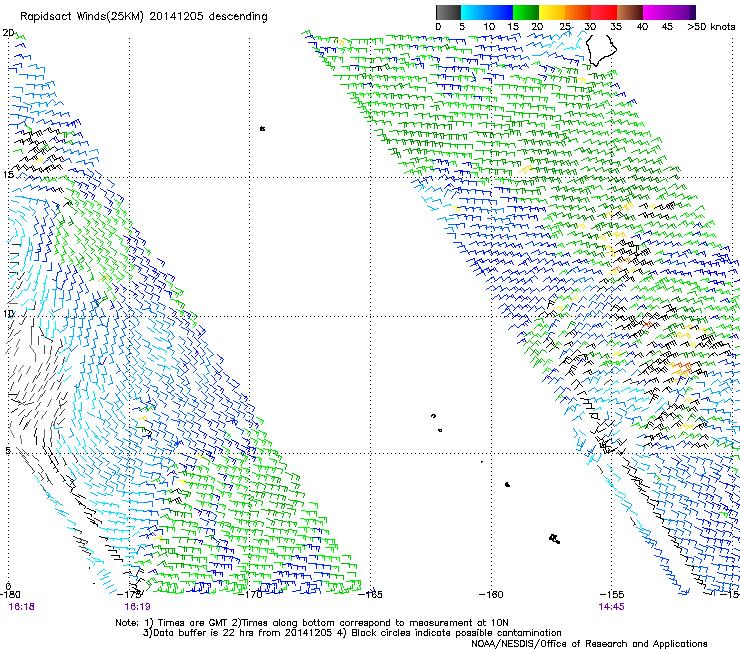Click the Hawaii Big Island outline

(x=601, y=50)
